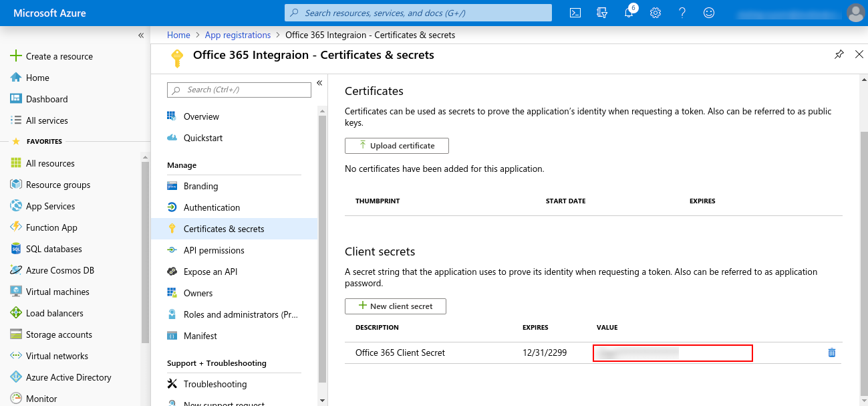This screenshot has height=406, width=868.
Task: Open API permissions menu item
Action: [x=214, y=250]
